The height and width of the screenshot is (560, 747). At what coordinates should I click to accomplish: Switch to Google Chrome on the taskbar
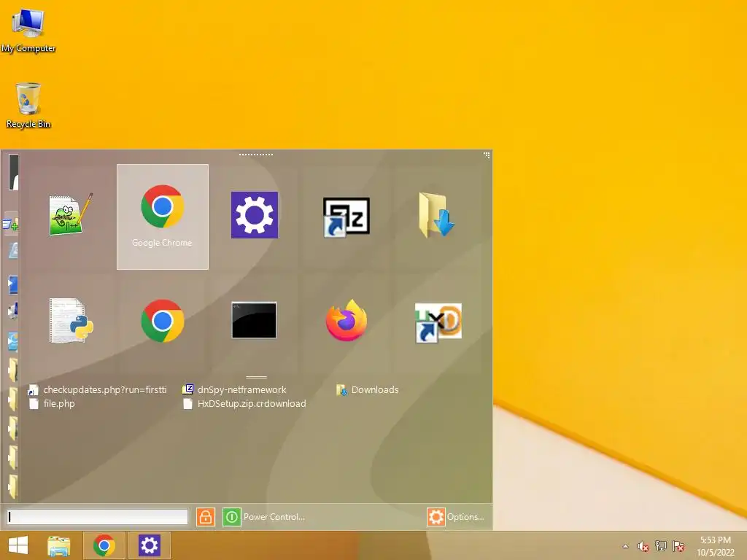coord(104,545)
